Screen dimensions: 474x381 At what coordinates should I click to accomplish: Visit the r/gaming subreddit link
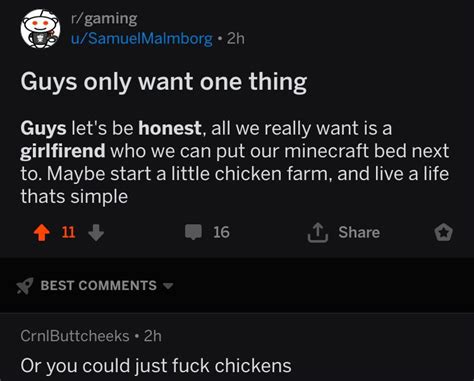pyautogui.click(x=104, y=18)
